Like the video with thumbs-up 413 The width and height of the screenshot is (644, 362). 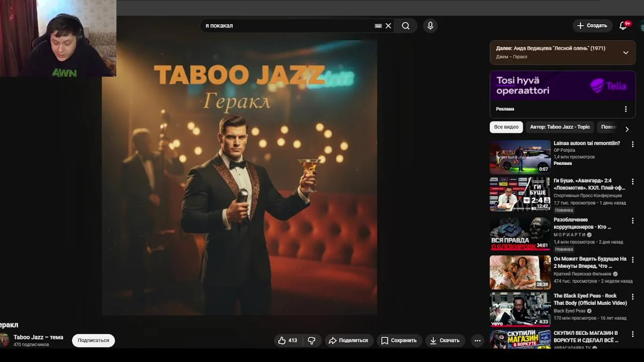[x=288, y=340]
